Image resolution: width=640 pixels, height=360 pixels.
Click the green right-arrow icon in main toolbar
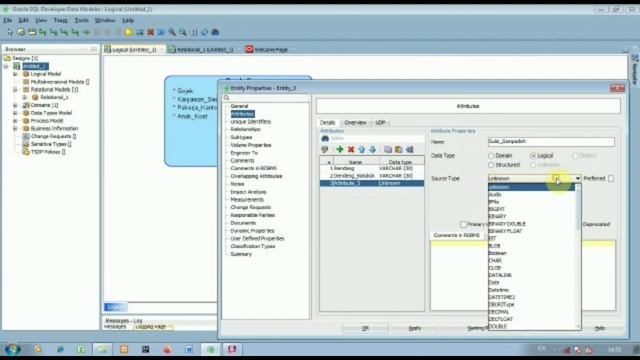click(86, 32)
